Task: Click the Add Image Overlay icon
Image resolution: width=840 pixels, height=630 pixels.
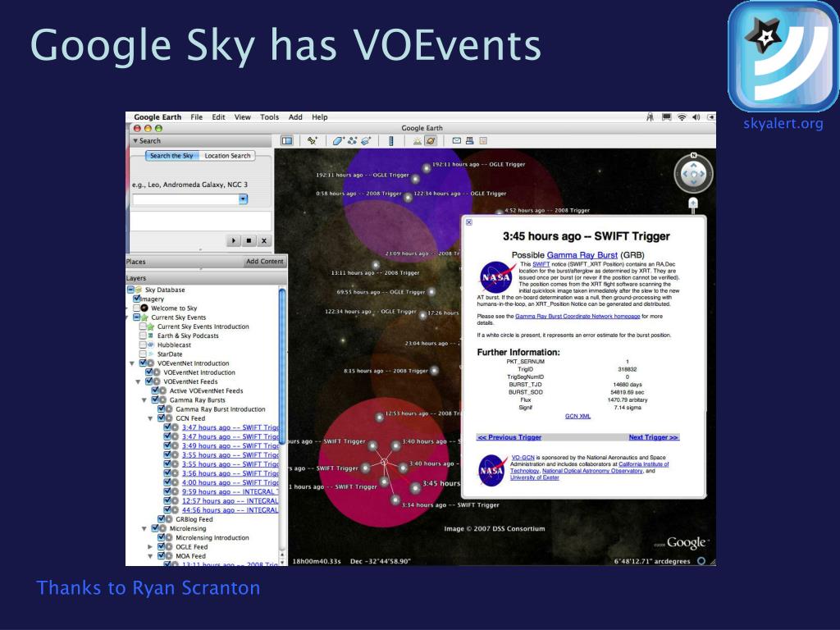Action: [x=366, y=141]
